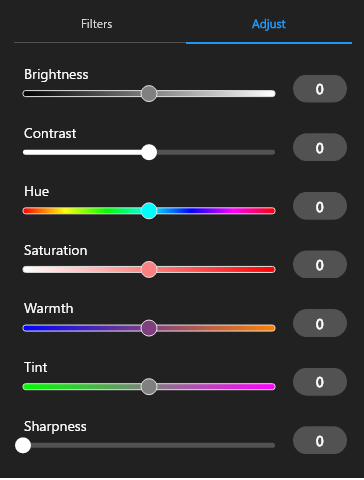Click the Brightness slider handle
The image size is (364, 480).
coord(149,94)
